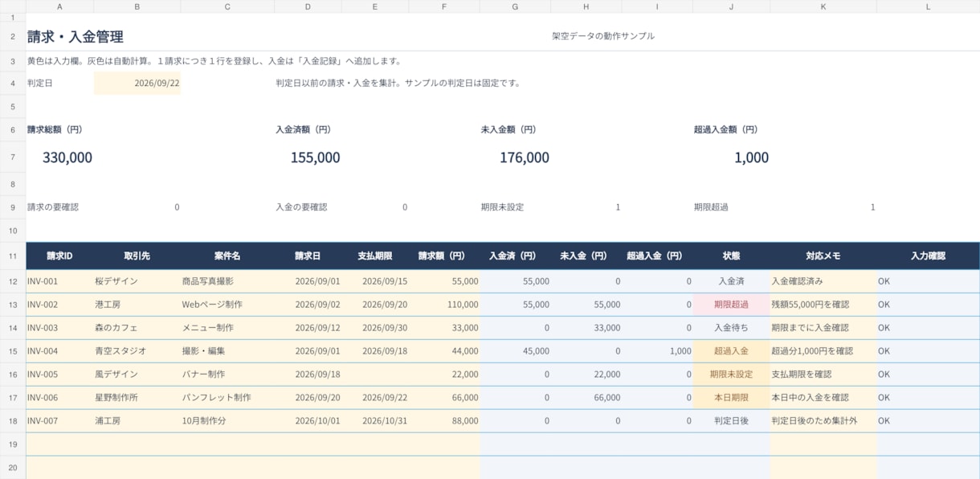980x479 pixels.
Task: Select the invoice date cell 2026/09/12
Action: tap(308, 328)
